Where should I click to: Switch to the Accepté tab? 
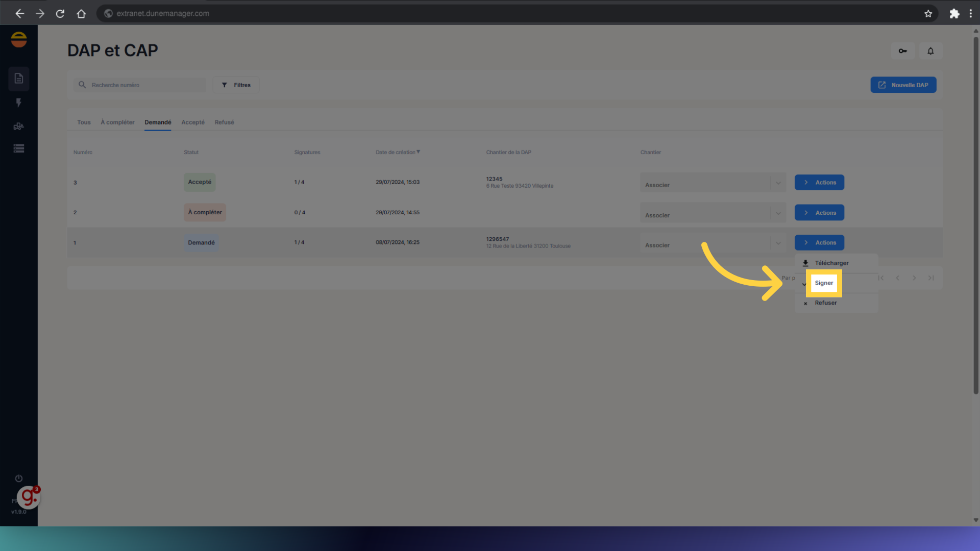[x=193, y=122]
